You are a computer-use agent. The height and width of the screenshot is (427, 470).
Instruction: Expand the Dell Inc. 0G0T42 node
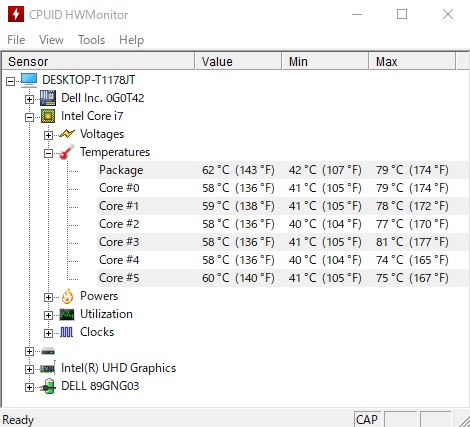(x=29, y=99)
